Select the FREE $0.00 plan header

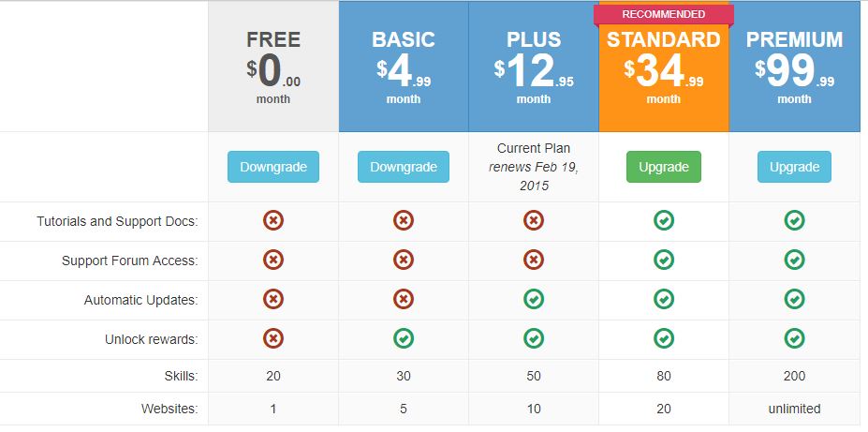pos(272,67)
